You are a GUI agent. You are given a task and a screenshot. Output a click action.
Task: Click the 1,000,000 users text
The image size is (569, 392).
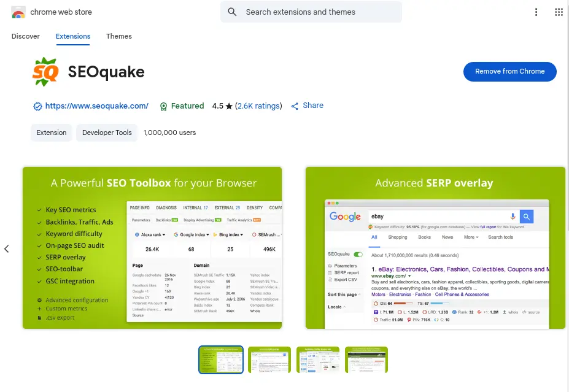[169, 133]
